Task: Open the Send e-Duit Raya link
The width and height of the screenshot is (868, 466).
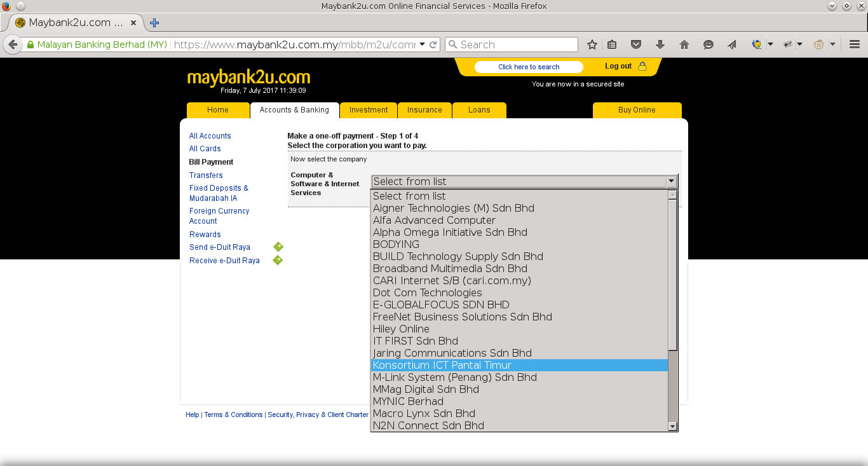Action: (x=220, y=247)
